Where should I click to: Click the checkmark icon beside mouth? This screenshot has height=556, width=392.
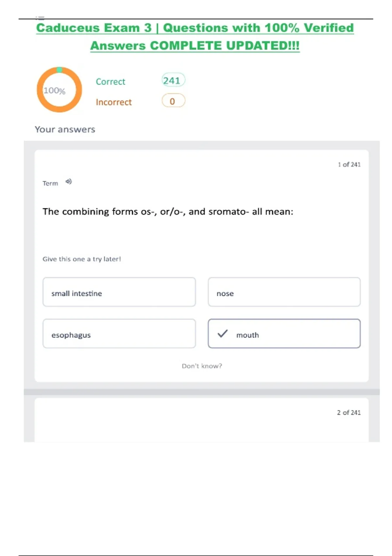point(222,334)
